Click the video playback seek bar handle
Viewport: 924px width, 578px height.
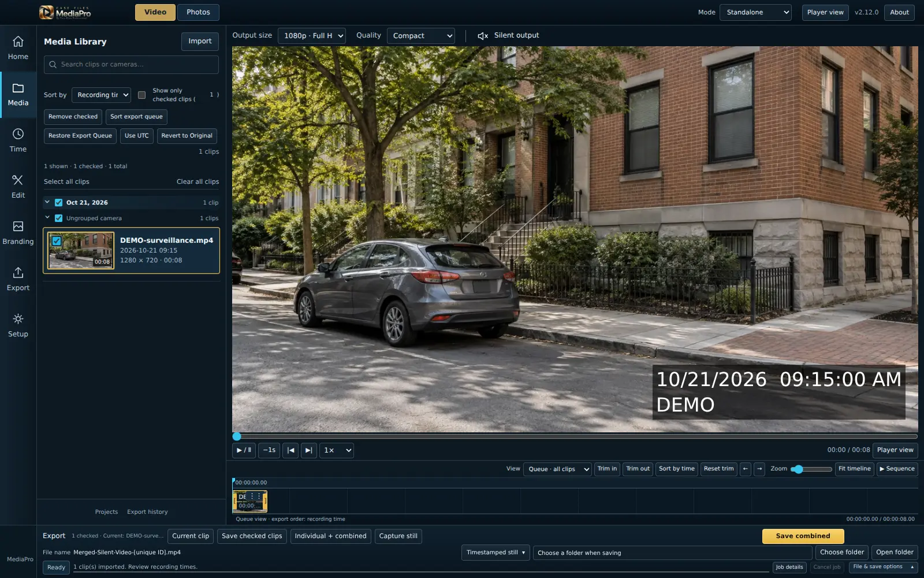pos(237,436)
